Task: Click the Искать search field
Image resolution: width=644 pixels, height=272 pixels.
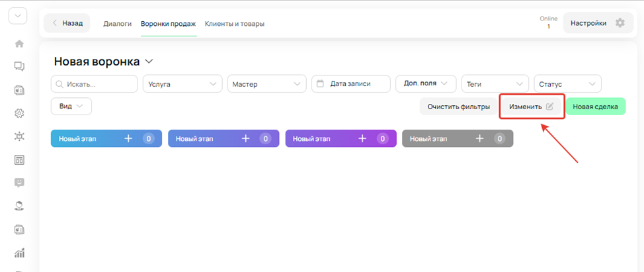Action: click(95, 84)
